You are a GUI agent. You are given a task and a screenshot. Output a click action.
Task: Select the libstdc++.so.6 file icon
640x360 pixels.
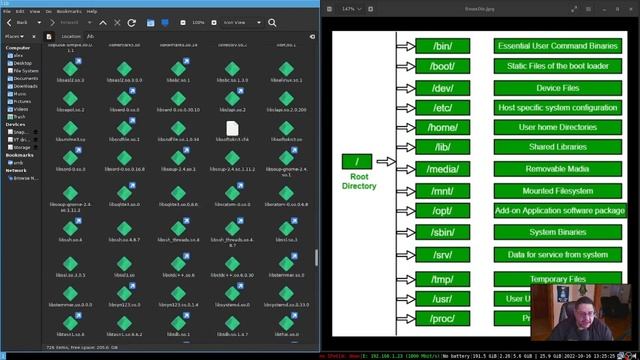pos(178,264)
